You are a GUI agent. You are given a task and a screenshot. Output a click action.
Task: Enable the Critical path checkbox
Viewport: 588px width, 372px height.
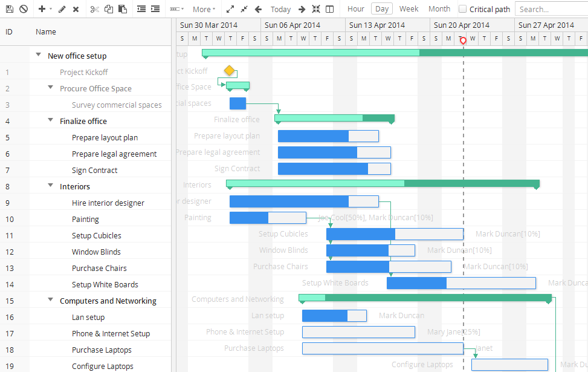click(463, 9)
